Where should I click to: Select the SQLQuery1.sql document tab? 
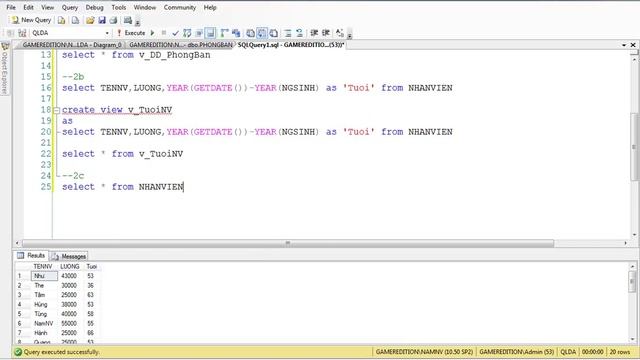pos(291,45)
